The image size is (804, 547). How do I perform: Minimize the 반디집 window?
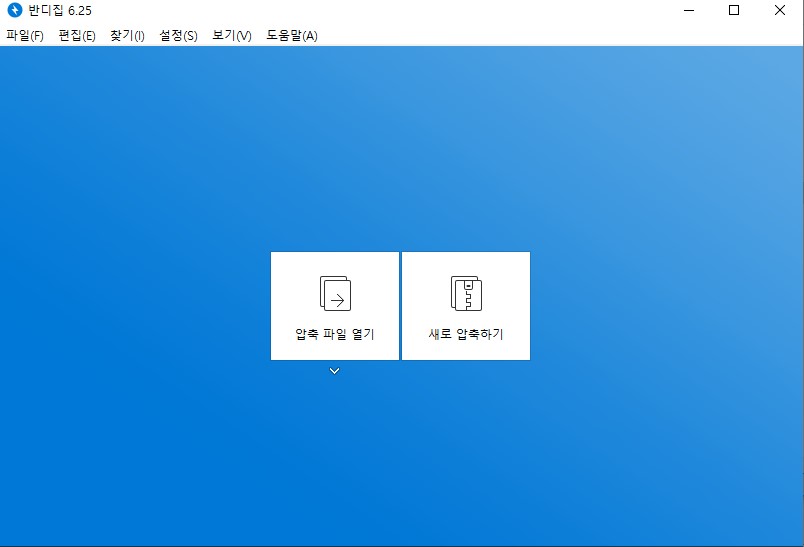point(689,10)
